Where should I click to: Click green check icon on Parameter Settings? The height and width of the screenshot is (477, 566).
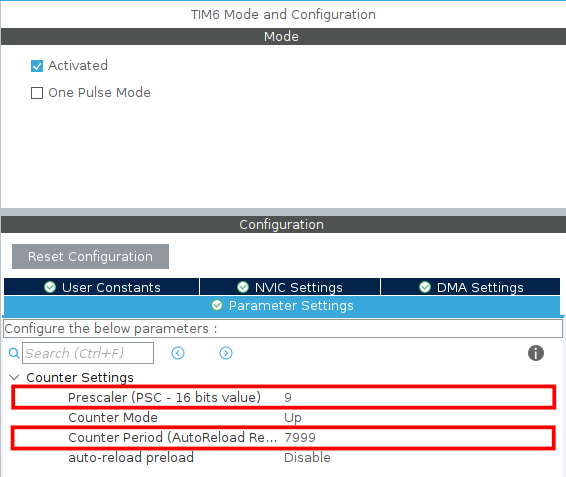(x=217, y=305)
